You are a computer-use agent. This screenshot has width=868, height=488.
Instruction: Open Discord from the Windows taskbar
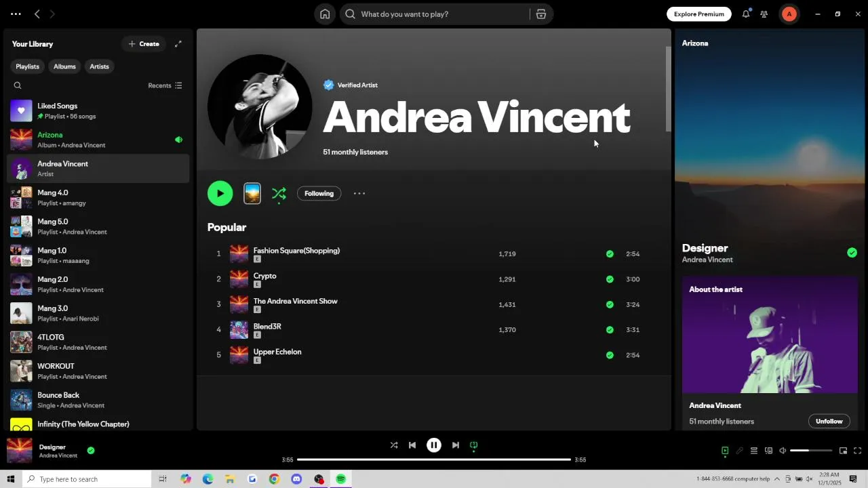296,479
